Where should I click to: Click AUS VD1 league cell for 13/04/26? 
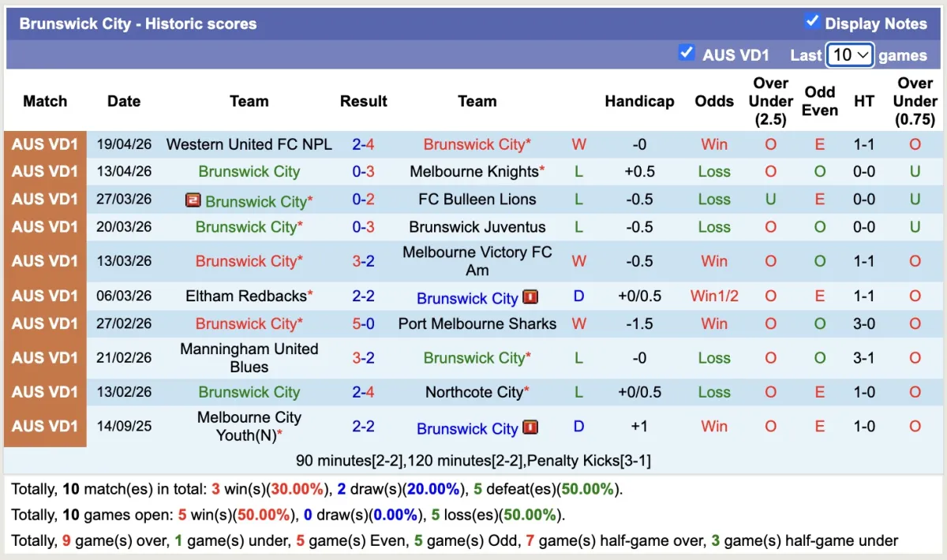(45, 171)
